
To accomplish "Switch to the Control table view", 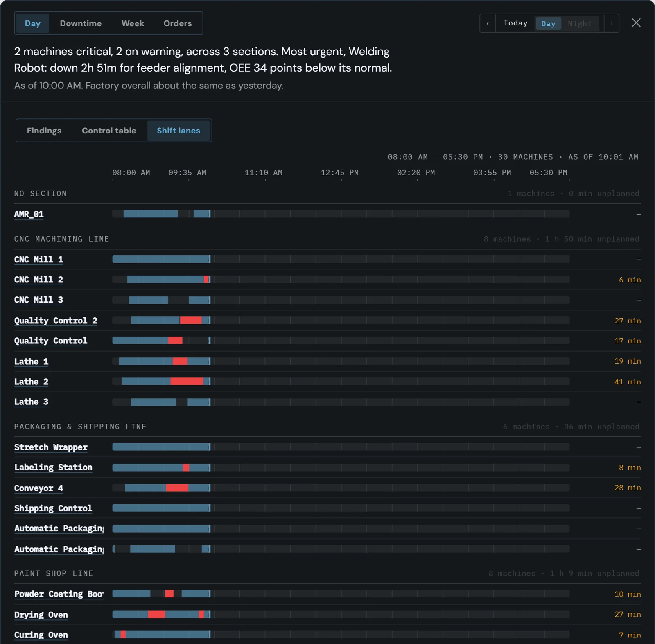I will [x=109, y=131].
